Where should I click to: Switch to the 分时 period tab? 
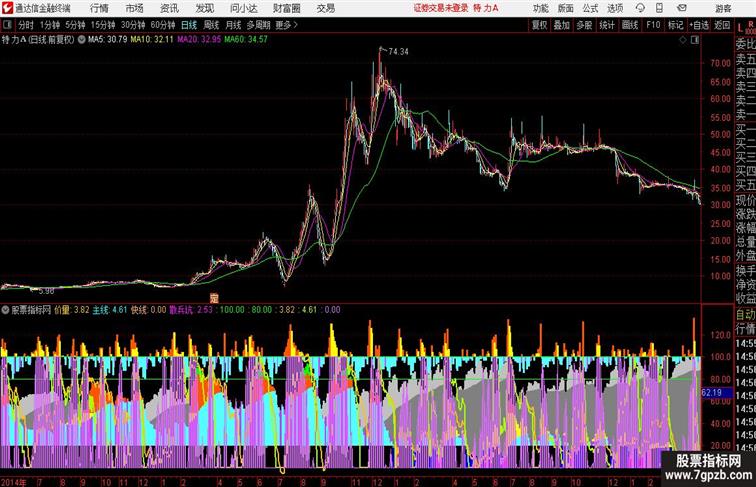pyautogui.click(x=26, y=25)
